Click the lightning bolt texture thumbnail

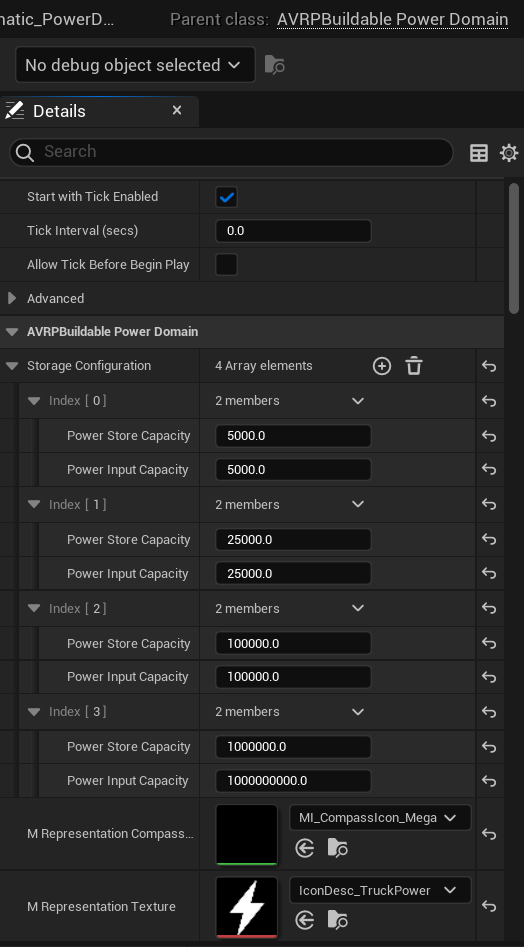[246, 907]
